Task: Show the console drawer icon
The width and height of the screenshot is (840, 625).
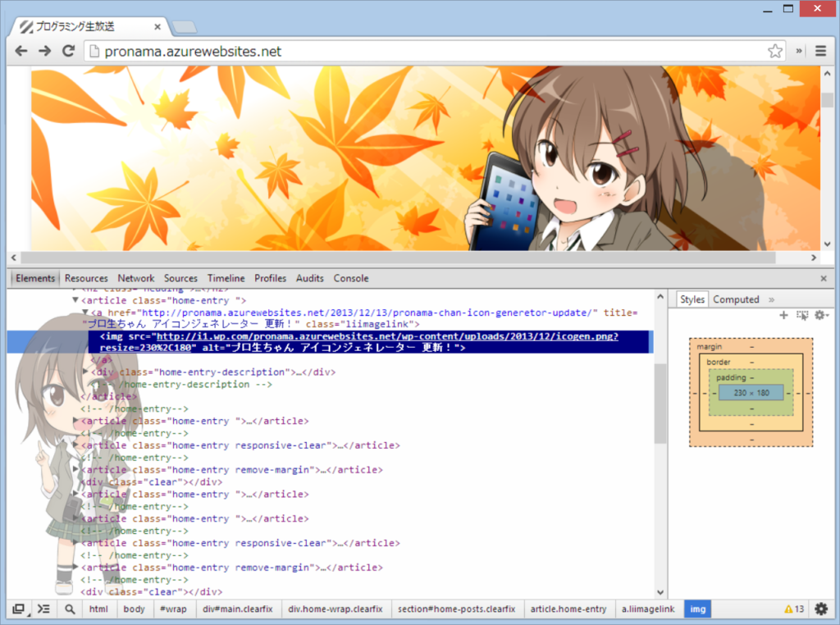Action: (x=43, y=609)
